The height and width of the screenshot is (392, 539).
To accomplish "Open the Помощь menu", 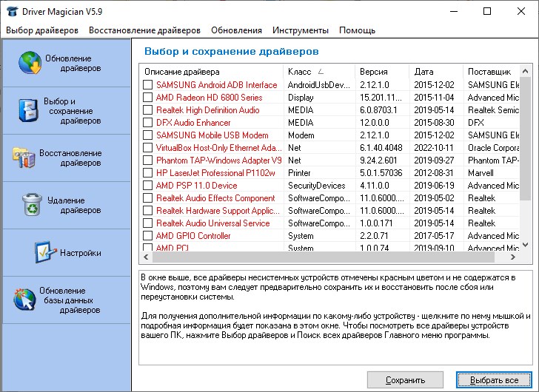I will [x=357, y=30].
